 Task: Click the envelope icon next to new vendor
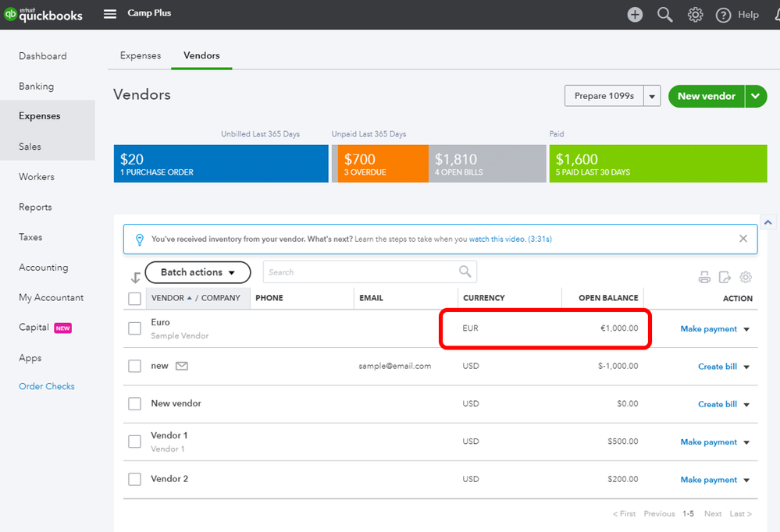[x=182, y=366]
